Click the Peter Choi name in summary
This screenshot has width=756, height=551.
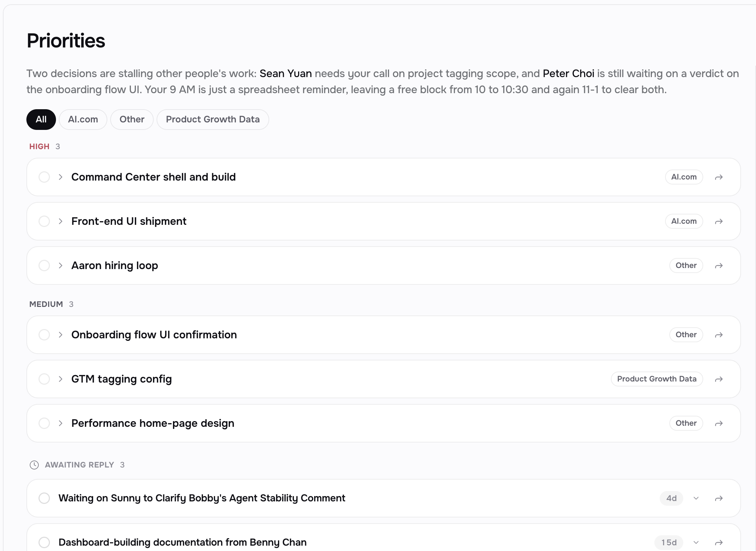pyautogui.click(x=568, y=74)
